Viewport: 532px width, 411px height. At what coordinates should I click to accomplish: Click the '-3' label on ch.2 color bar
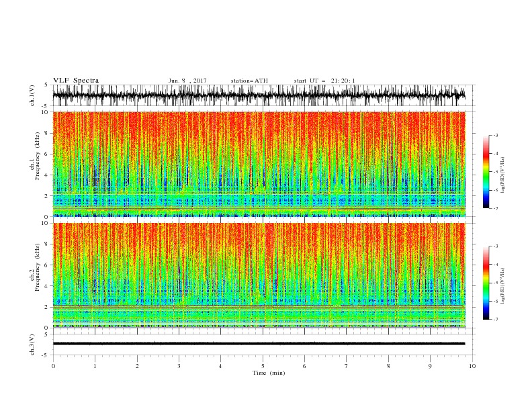[x=496, y=246]
